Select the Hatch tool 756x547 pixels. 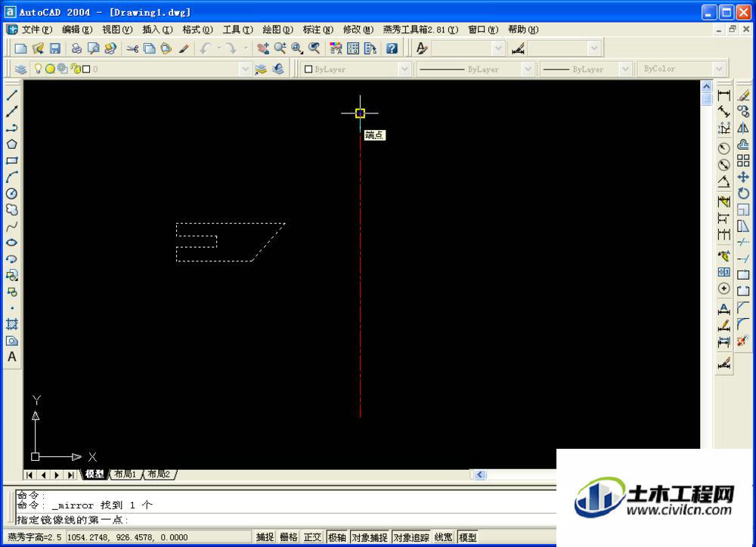pyautogui.click(x=12, y=324)
